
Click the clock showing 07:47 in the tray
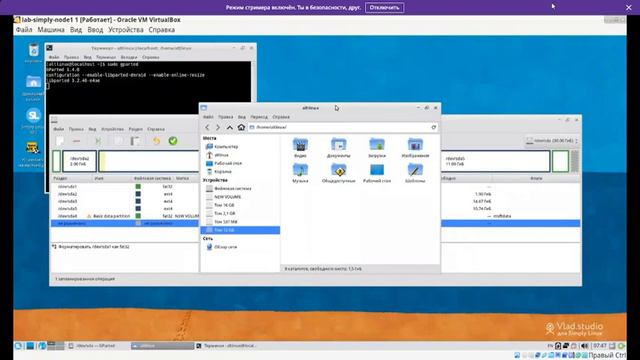[x=600, y=346]
